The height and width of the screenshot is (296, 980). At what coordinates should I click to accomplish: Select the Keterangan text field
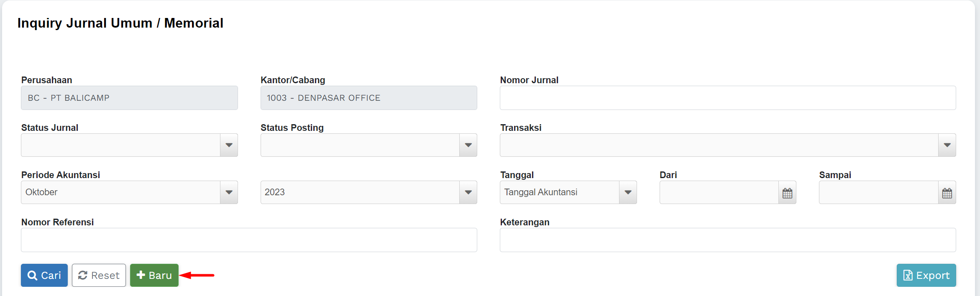tap(727, 240)
